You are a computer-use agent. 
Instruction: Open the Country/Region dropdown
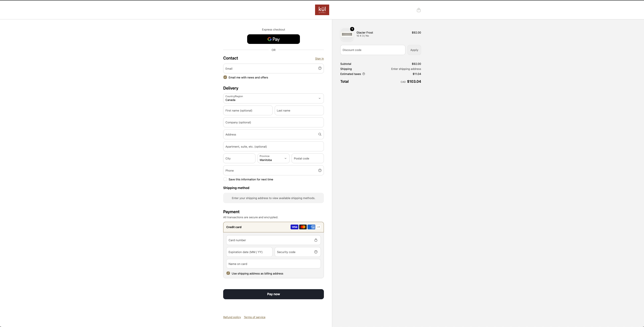tap(273, 98)
